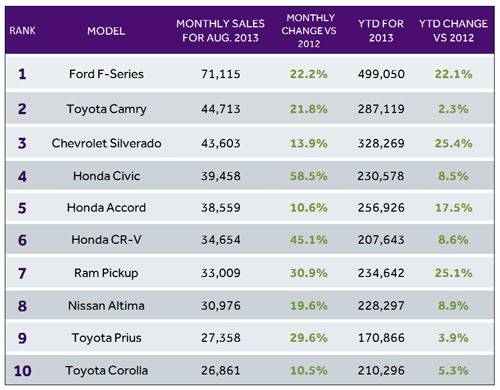Select Nissan Altima in the table

pyautogui.click(x=106, y=305)
